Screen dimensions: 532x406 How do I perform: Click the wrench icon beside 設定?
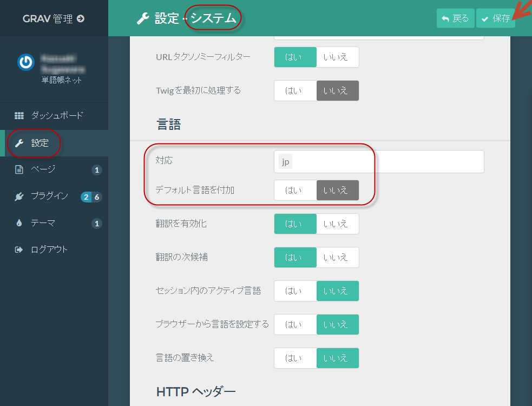(19, 143)
